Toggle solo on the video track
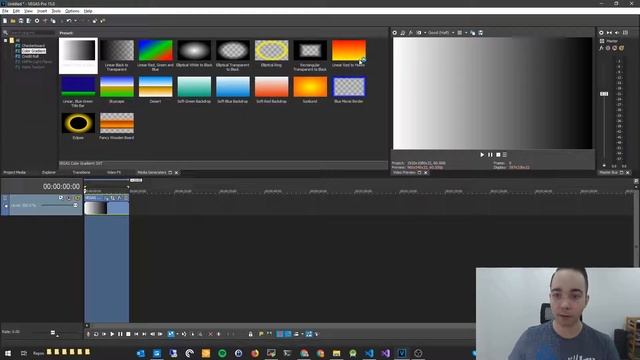Viewport: 640px width, 360px height. pyautogui.click(x=77, y=198)
